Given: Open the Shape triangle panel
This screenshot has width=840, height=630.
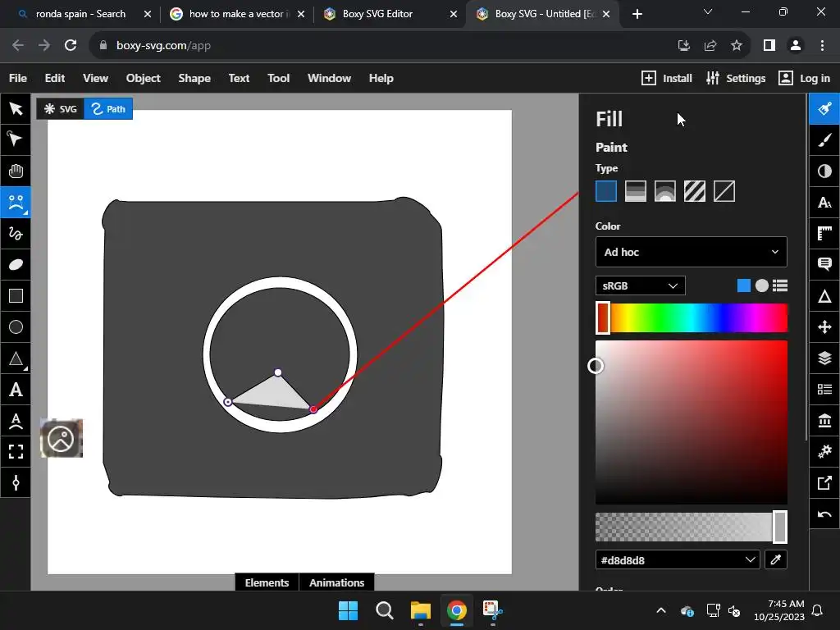Looking at the screenshot, I should (824, 295).
